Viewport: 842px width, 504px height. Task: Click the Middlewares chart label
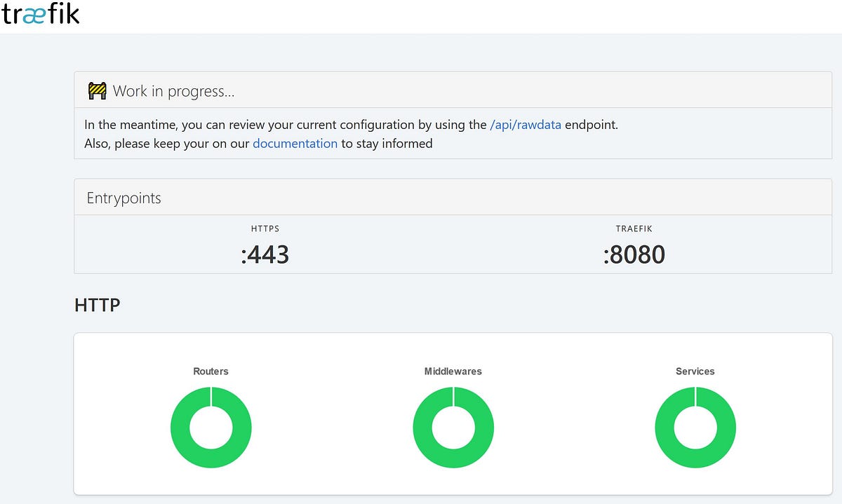(x=453, y=372)
